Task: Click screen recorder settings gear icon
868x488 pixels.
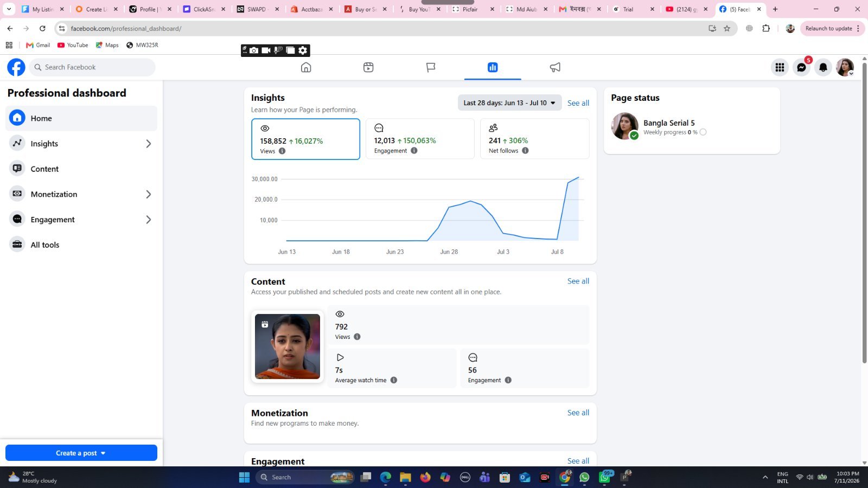Action: coord(303,50)
